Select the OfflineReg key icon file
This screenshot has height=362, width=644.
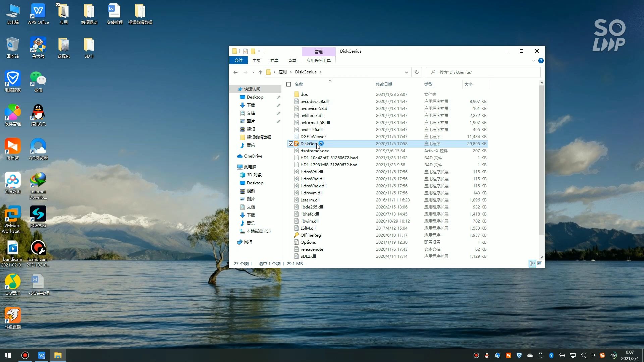pyautogui.click(x=297, y=235)
